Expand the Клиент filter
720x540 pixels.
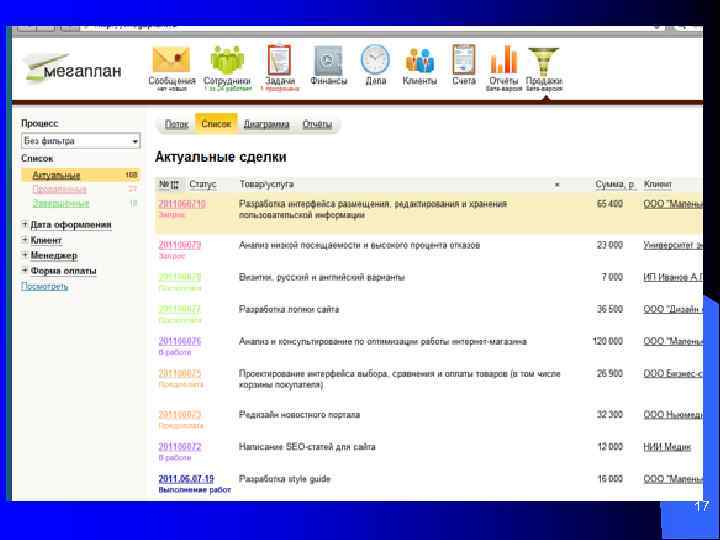46,240
